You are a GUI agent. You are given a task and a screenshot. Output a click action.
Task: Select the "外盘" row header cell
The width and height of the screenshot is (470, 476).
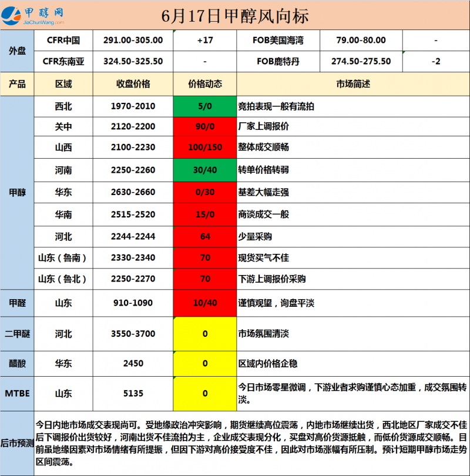pos(17,51)
